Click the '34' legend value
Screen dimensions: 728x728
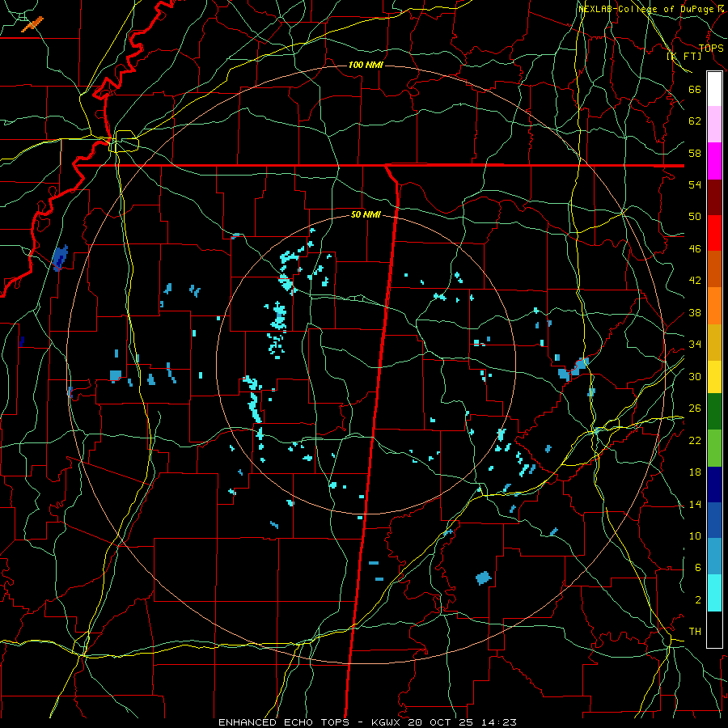[695, 345]
